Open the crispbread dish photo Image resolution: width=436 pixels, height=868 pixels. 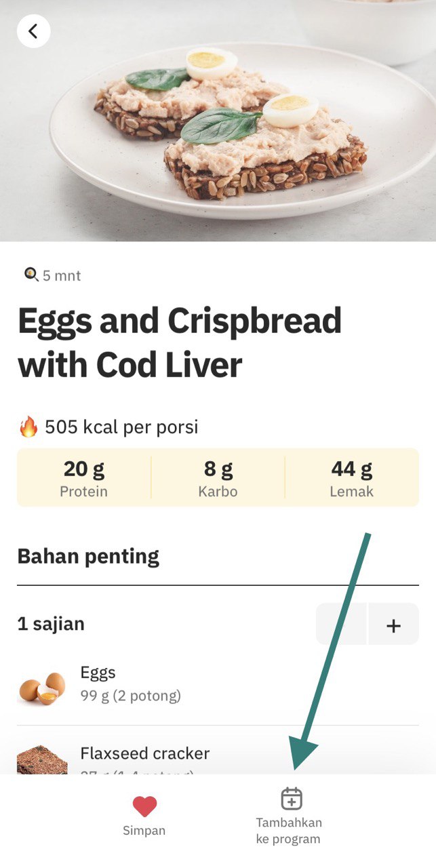pos(218,121)
